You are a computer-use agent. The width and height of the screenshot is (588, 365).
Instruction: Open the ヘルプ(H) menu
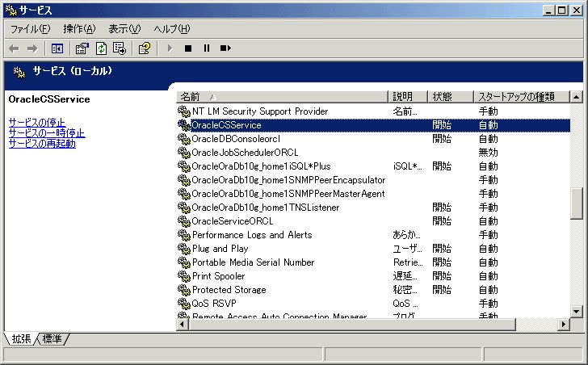(x=172, y=29)
